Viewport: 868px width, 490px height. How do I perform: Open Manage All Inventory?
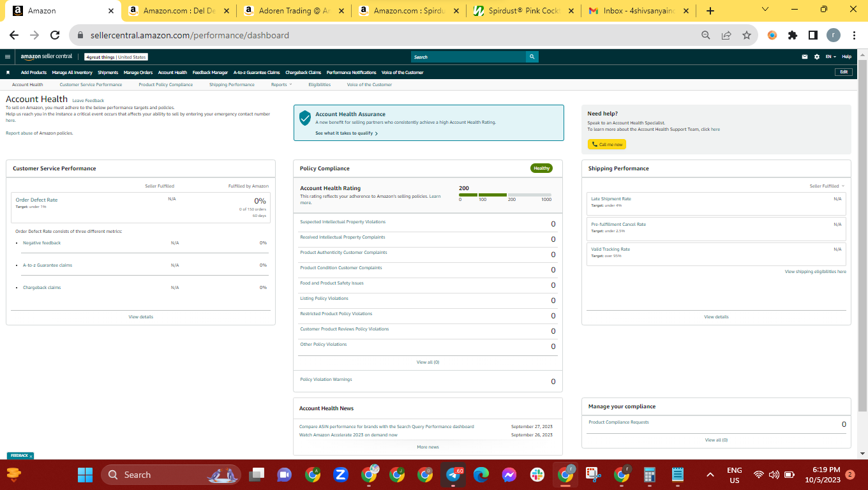click(x=72, y=72)
